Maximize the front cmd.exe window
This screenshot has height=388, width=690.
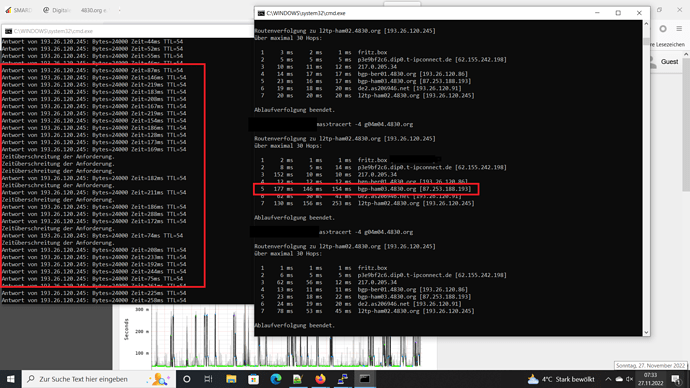[618, 13]
